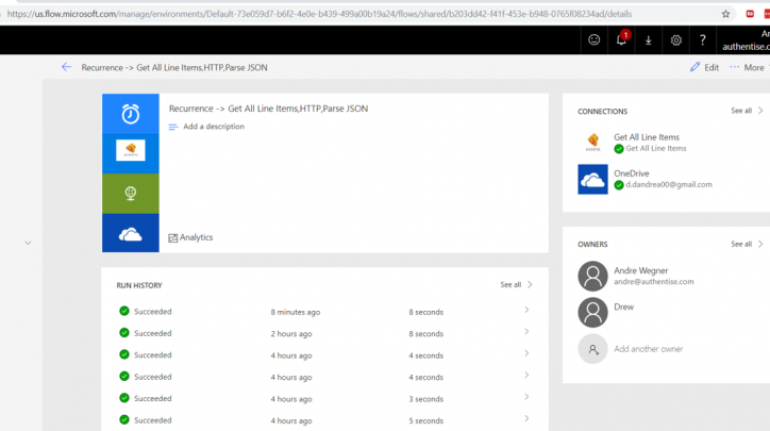This screenshot has height=431, width=770.
Task: Open the Analytics link
Action: (x=196, y=238)
